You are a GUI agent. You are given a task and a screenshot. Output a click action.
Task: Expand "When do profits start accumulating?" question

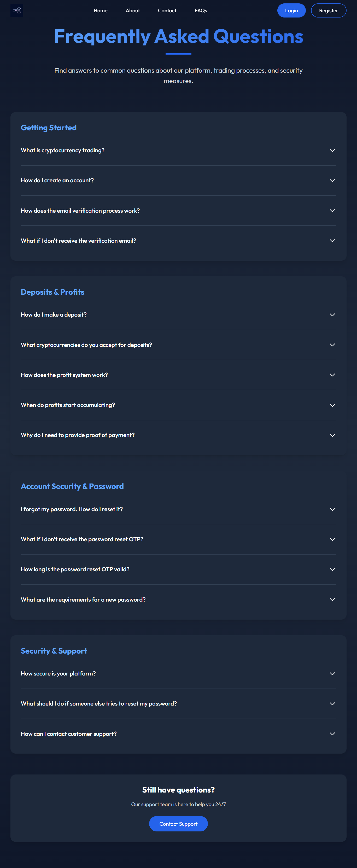68,405
